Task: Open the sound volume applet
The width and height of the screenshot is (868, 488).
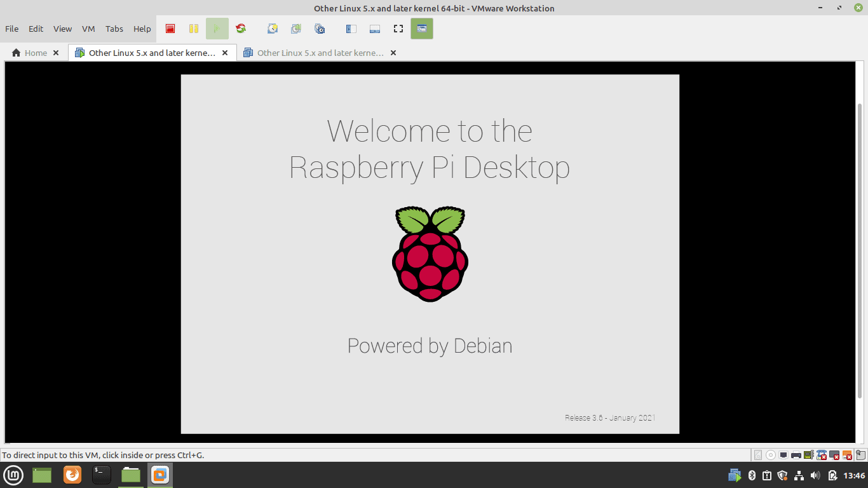Action: pos(815,475)
